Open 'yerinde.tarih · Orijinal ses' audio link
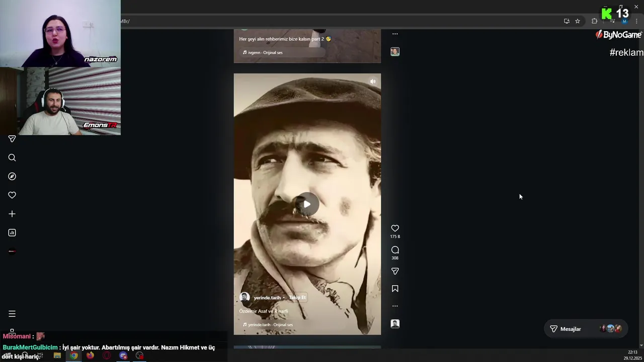The image size is (644, 362). tap(268, 325)
